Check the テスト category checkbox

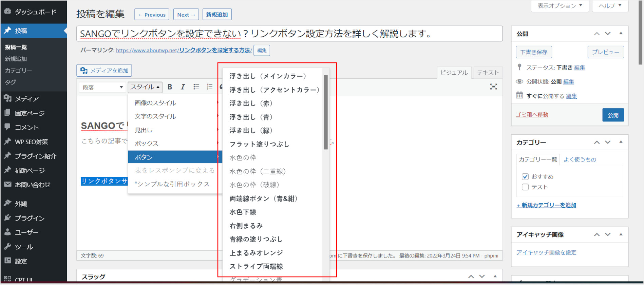(525, 187)
